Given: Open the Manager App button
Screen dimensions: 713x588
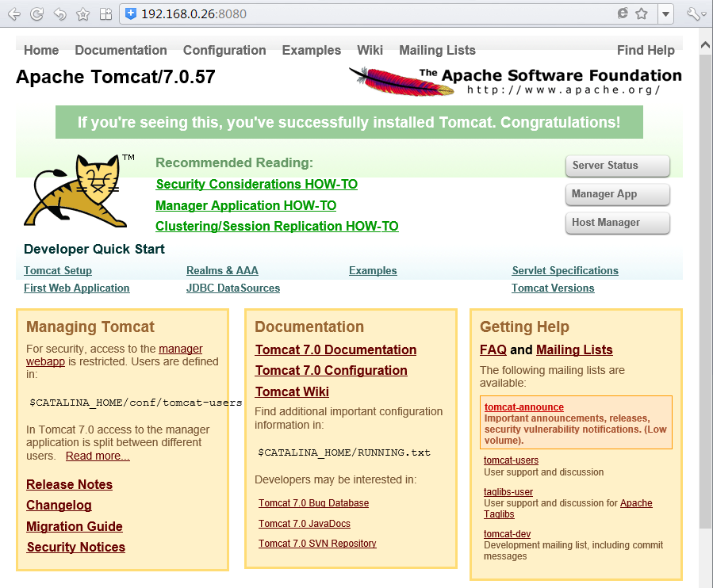Looking at the screenshot, I should click(x=618, y=194).
